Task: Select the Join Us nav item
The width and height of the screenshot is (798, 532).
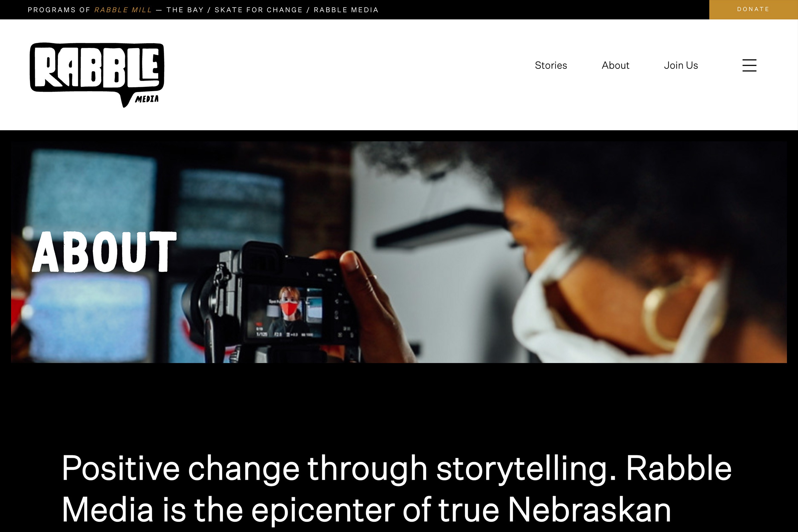Action: point(681,65)
